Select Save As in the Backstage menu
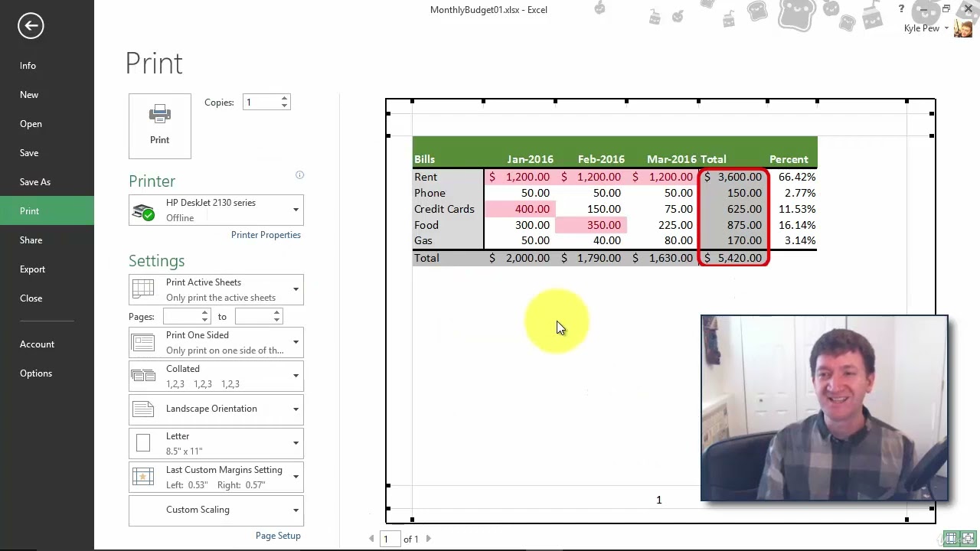The image size is (980, 551). coord(47,182)
